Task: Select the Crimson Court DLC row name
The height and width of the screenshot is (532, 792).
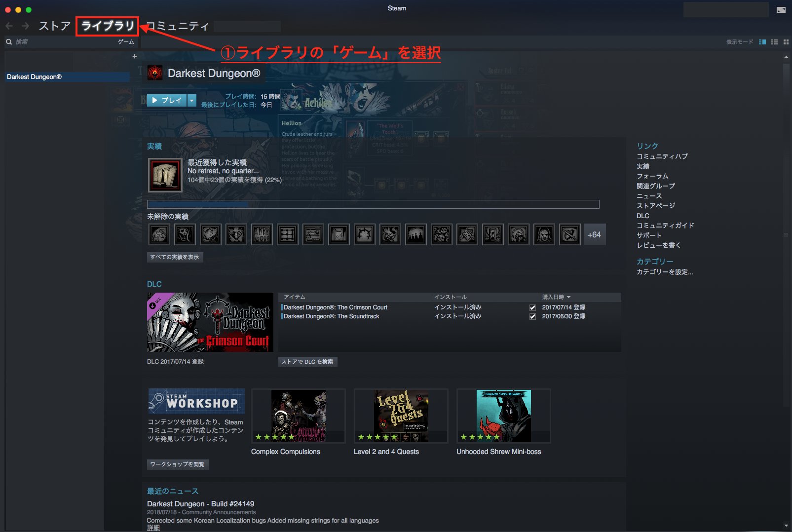Action: (x=336, y=307)
